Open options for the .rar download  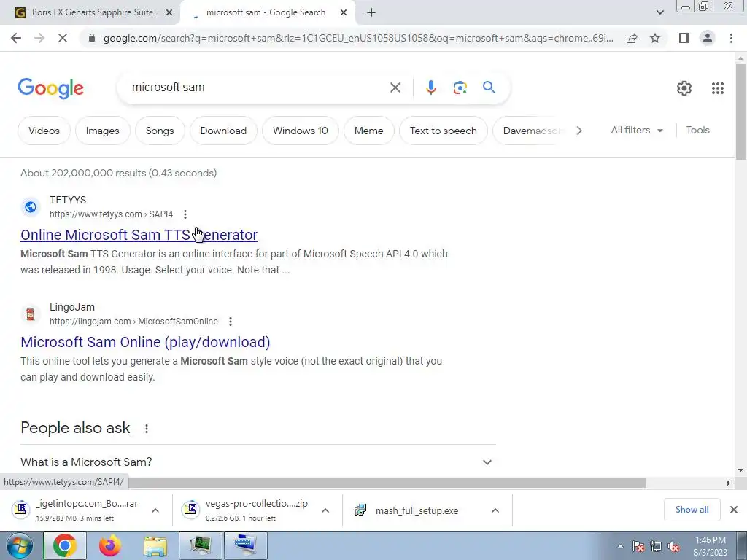pos(155,510)
